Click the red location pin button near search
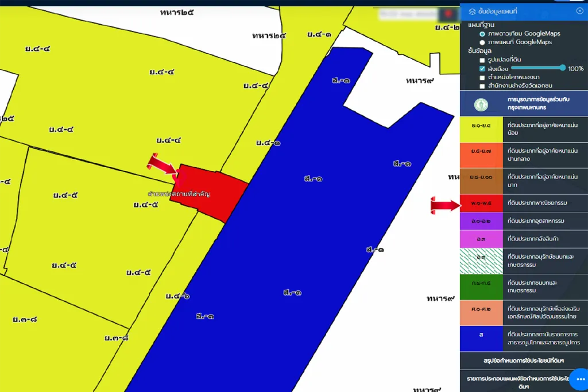 pos(448,14)
